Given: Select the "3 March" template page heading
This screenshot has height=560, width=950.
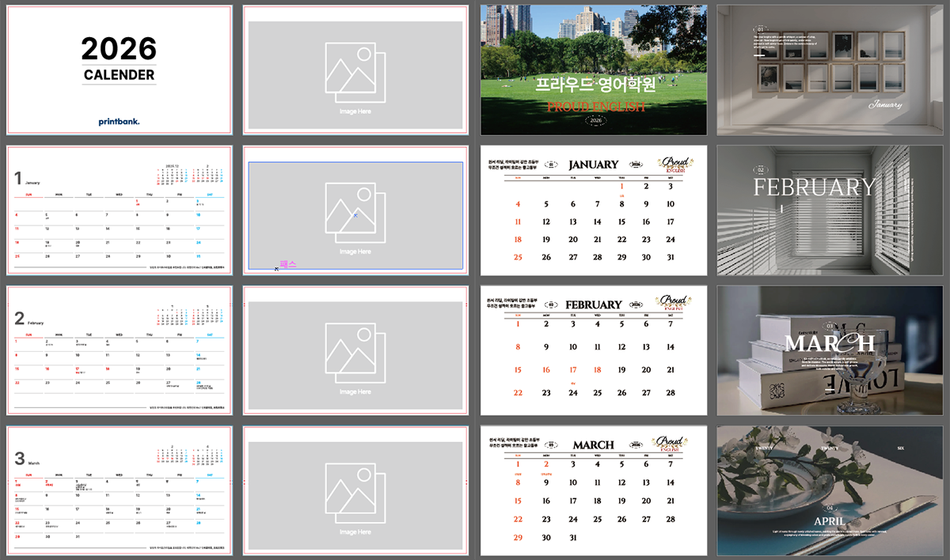Looking at the screenshot, I should (x=27, y=459).
